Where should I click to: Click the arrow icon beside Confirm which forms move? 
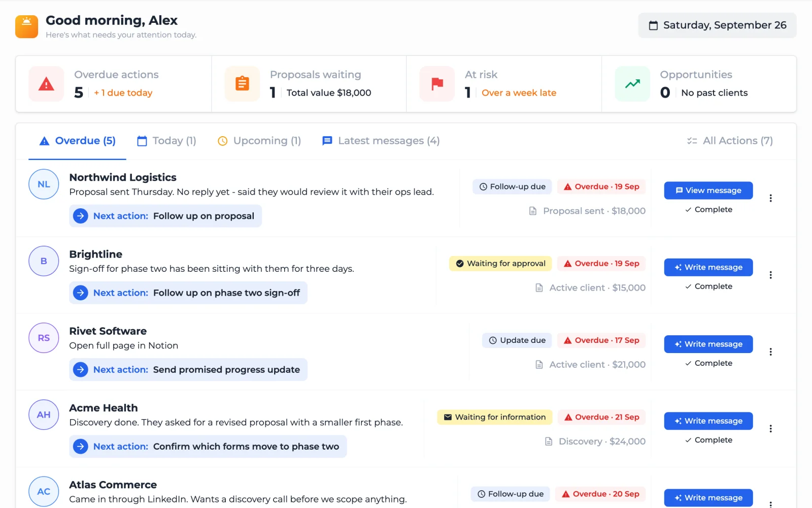pos(81,446)
